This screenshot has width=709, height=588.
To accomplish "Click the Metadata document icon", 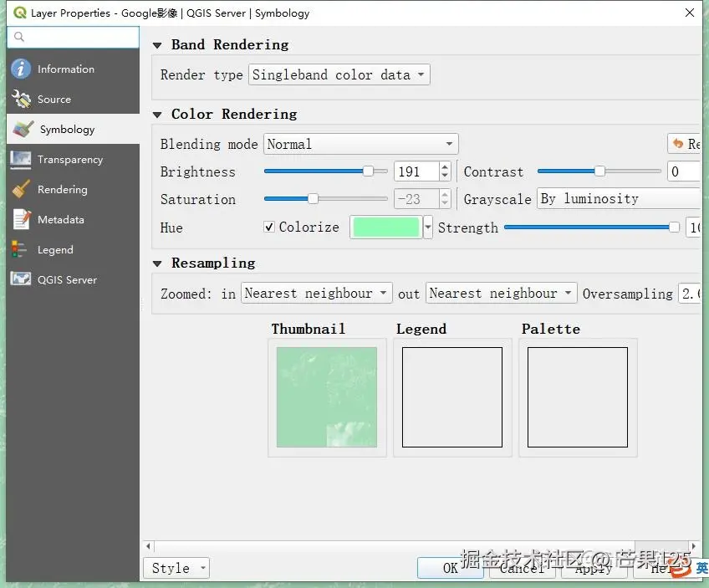I will (21, 219).
